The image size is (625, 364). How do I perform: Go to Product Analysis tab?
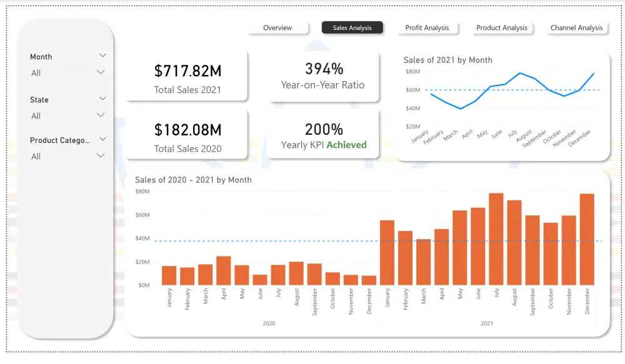tap(502, 27)
